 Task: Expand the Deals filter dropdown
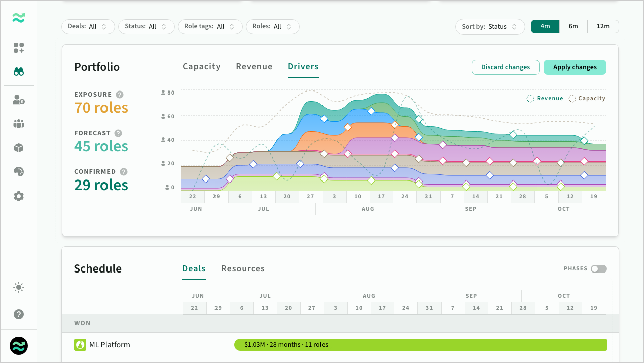88,27
